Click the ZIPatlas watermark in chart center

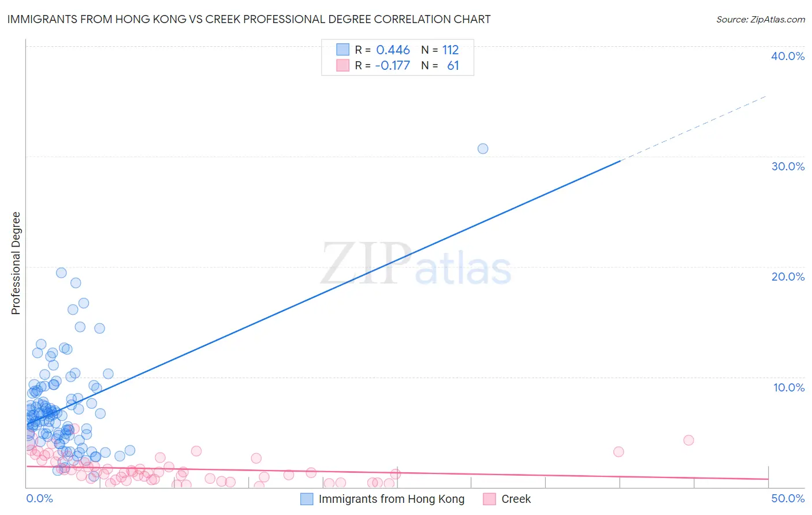pyautogui.click(x=416, y=264)
